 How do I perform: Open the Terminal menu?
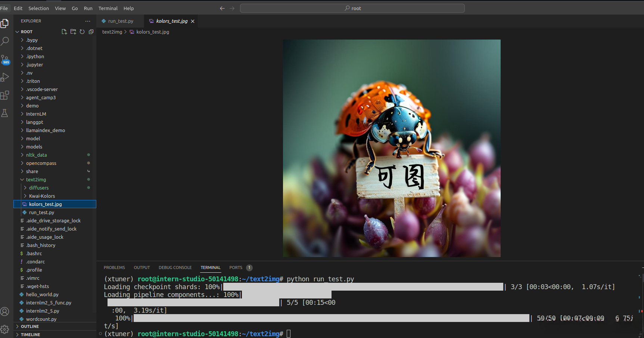point(108,8)
